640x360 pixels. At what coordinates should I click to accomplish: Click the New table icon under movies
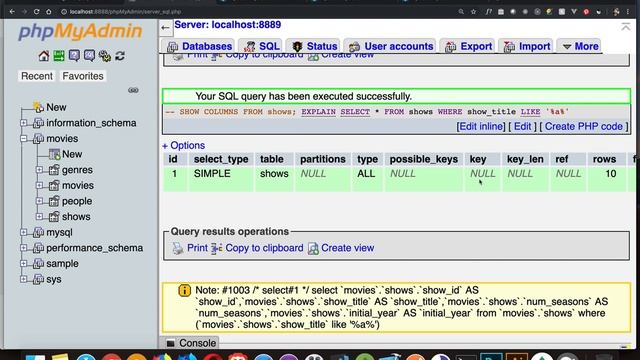[54, 154]
